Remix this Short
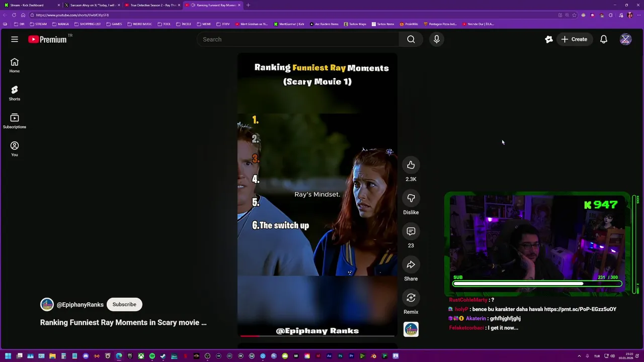Image resolution: width=644 pixels, height=362 pixels. point(411,298)
